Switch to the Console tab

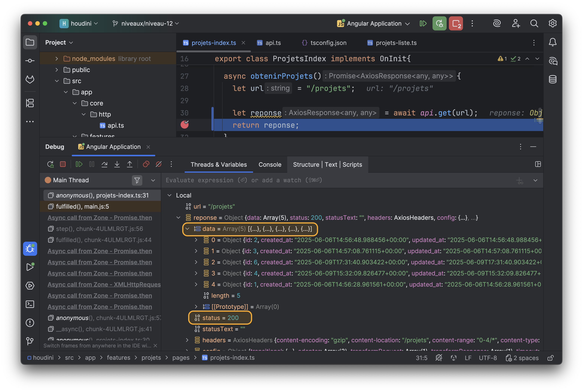pos(270,164)
